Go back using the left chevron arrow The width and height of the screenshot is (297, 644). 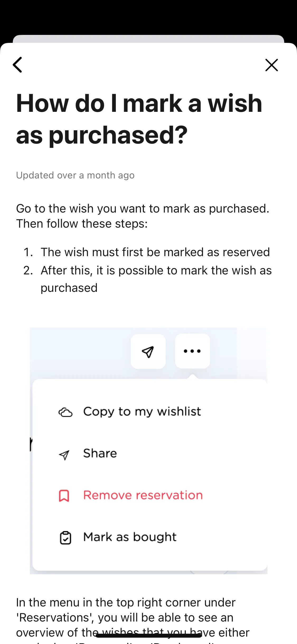[x=17, y=65]
